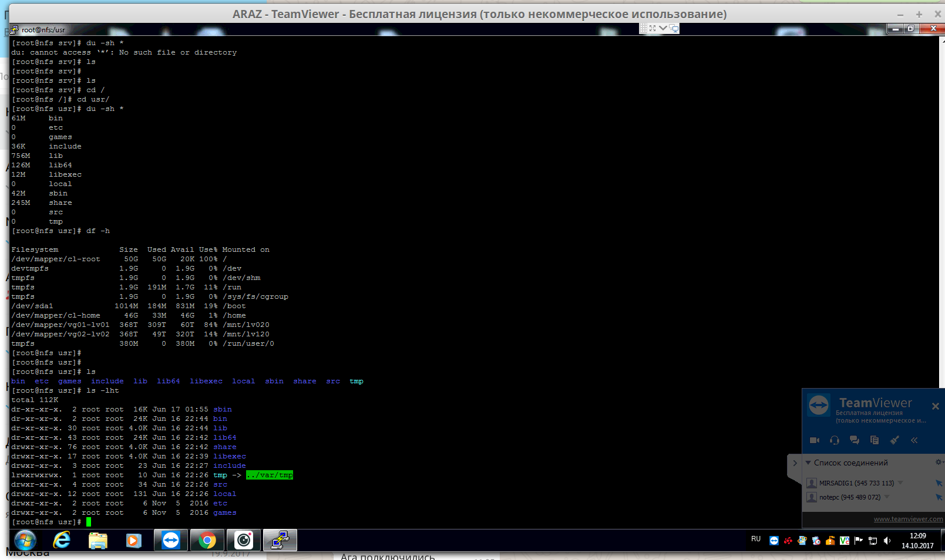The width and height of the screenshot is (945, 560).
Task: Open the volume speaker tray icon
Action: tap(887, 541)
